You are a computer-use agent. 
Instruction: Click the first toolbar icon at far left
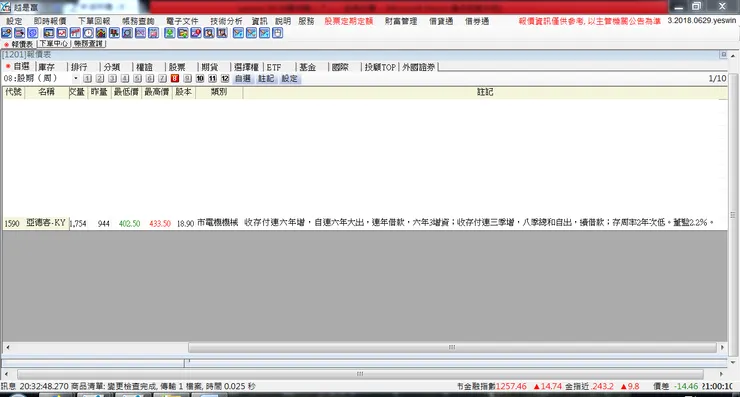coord(6,33)
